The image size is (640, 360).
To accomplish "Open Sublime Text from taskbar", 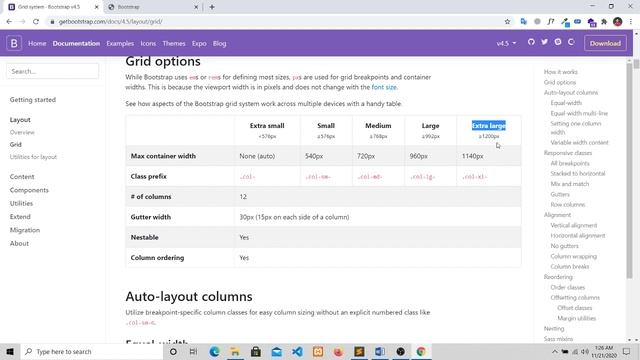I will (x=359, y=351).
